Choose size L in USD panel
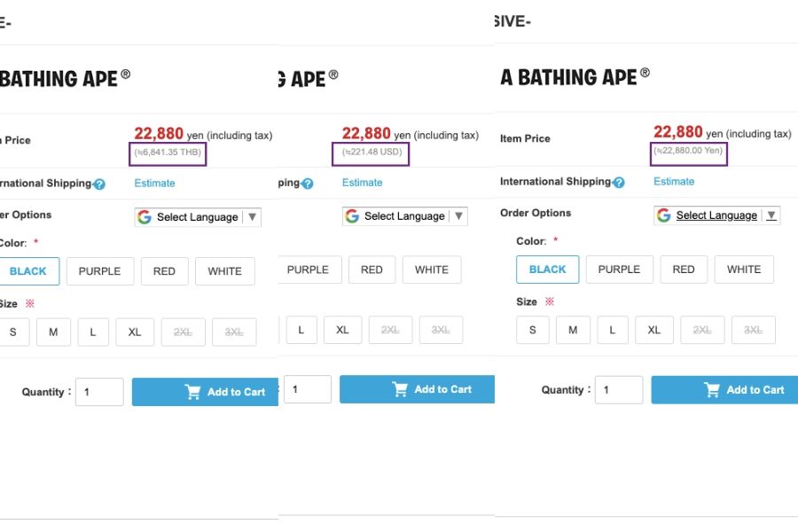This screenshot has height=532, width=798. click(301, 330)
